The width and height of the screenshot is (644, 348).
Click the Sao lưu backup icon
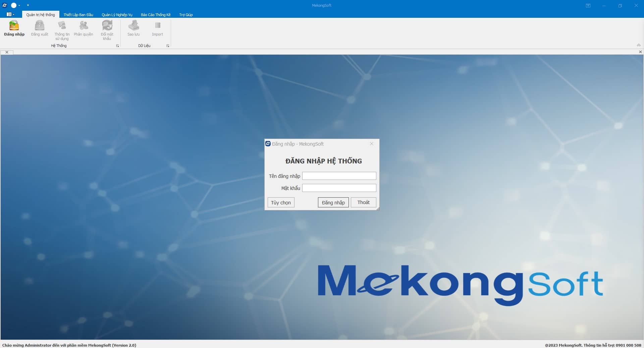(x=133, y=28)
